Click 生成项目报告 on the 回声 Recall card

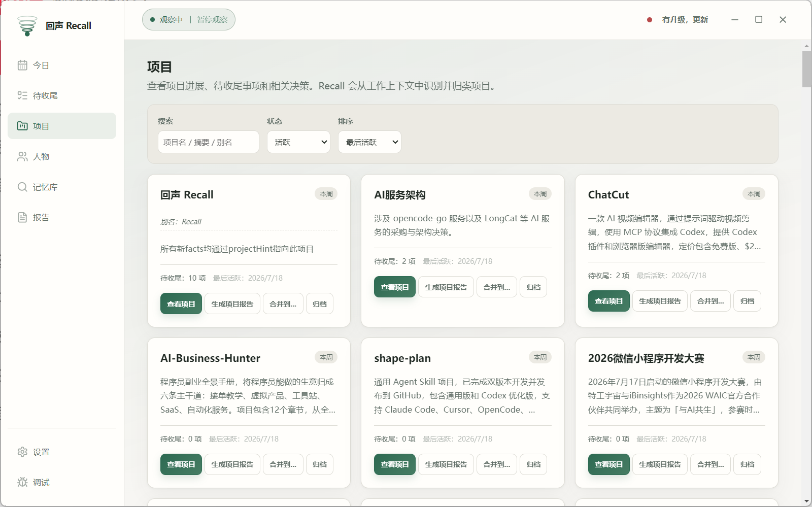pos(232,303)
